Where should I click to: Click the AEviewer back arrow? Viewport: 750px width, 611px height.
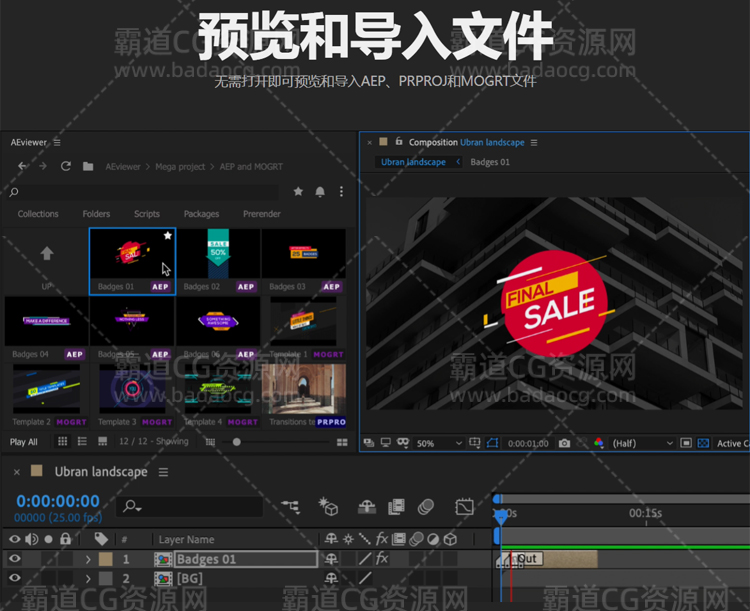click(x=22, y=166)
